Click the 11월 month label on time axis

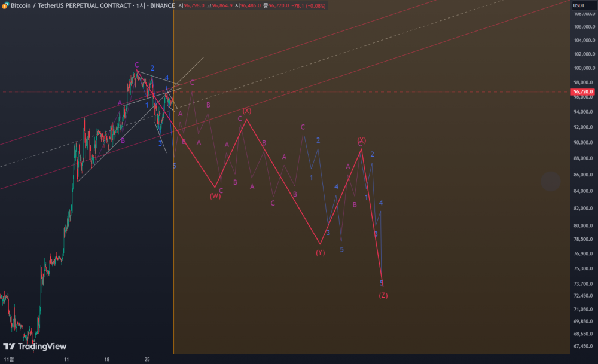tap(8, 359)
